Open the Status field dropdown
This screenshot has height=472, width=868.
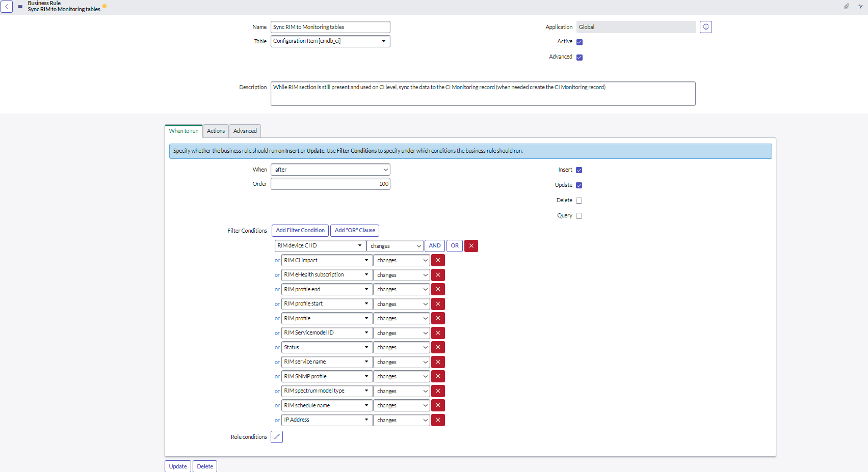327,347
